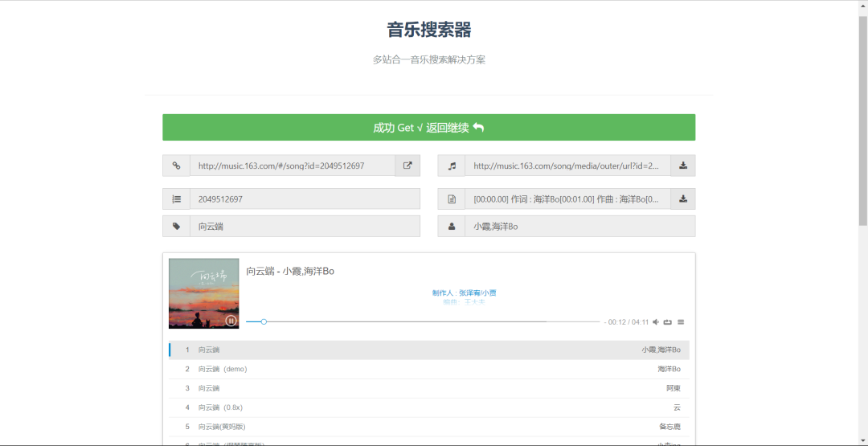Play track 4 向云端 (0.8x)
This screenshot has width=868, height=446.
[429, 407]
